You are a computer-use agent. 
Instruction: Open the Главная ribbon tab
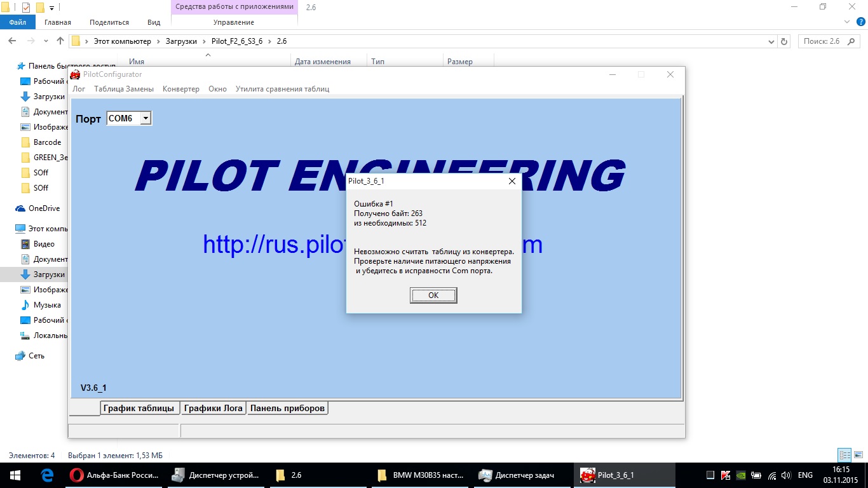[x=58, y=22]
